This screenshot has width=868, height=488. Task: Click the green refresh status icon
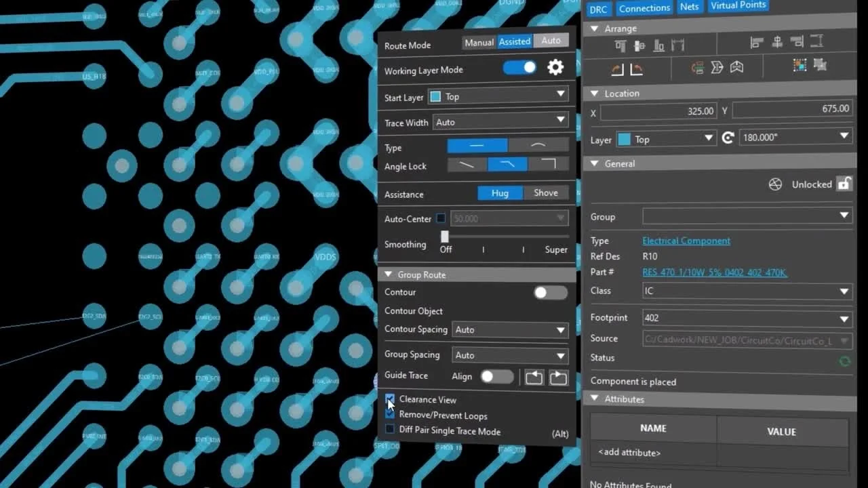[x=845, y=361]
